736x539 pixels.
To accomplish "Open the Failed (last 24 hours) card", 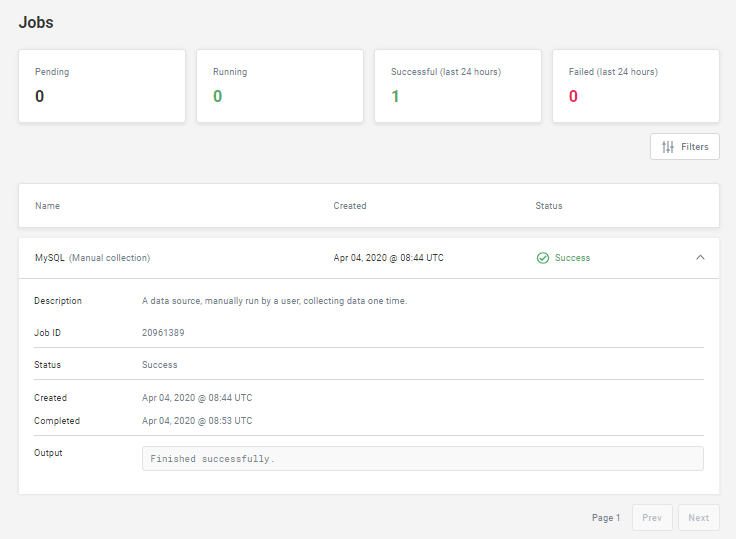I will (x=636, y=86).
